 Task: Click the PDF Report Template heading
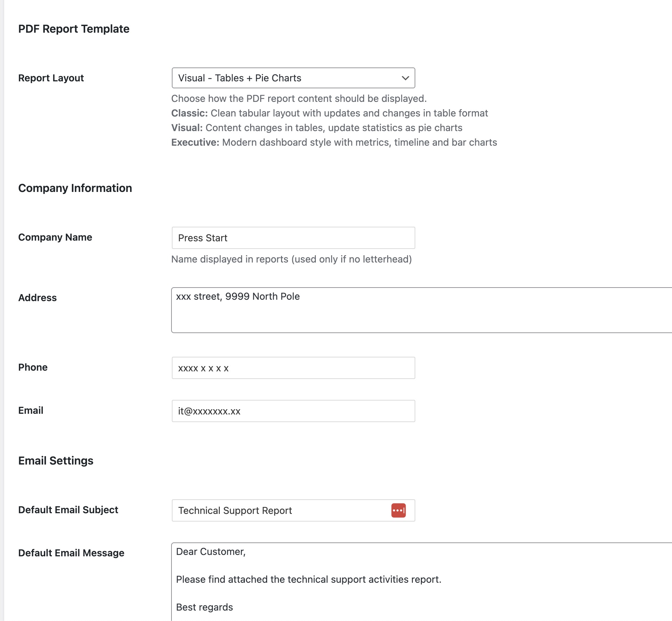tap(73, 29)
